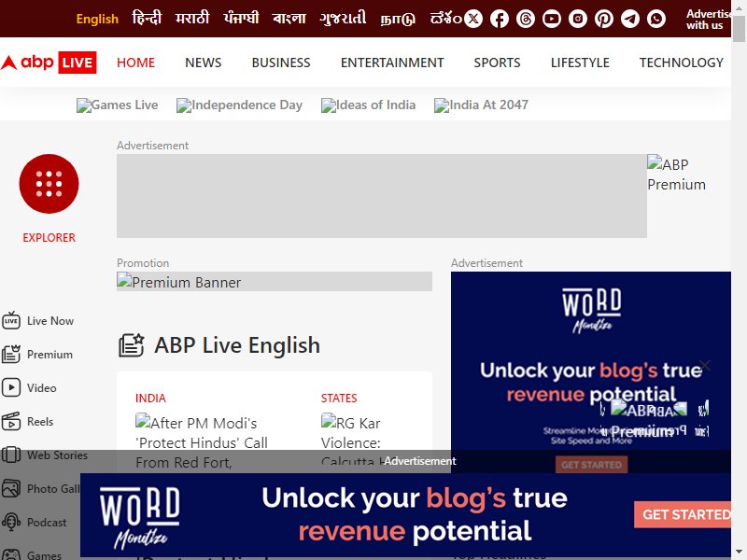Open the LIFESTYLE menu item

580,63
